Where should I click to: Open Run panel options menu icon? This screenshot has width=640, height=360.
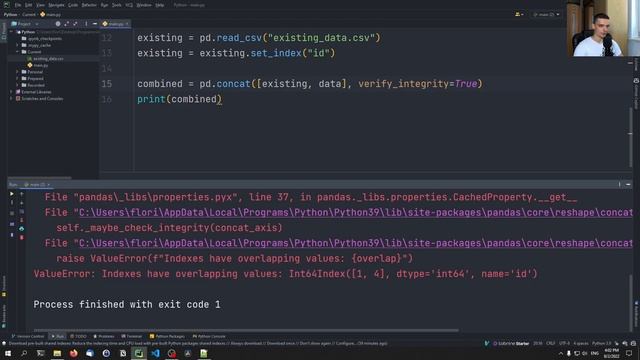coord(619,184)
